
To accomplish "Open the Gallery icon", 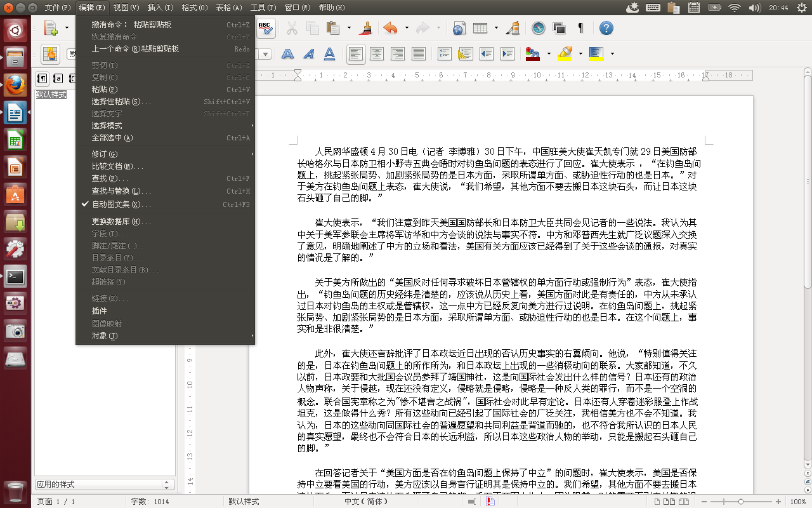I will pyautogui.click(x=559, y=28).
